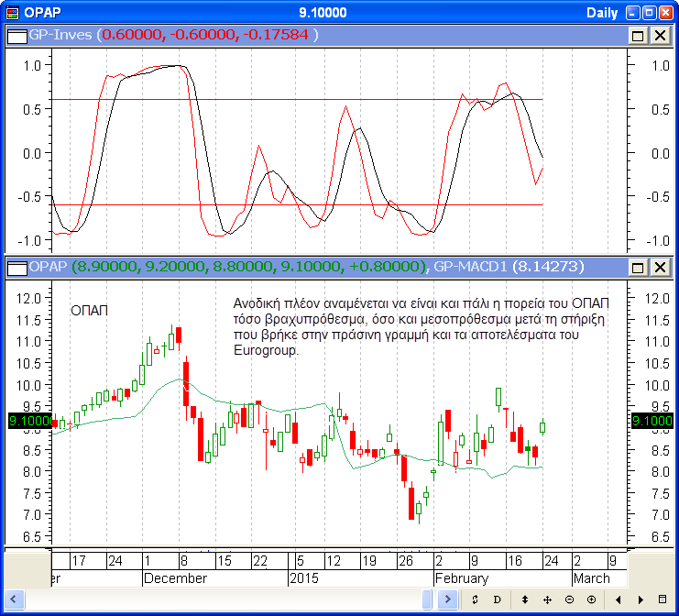This screenshot has width=679, height=616.
Task: Open the OPAP chart window system icon
Action: pyautogui.click(x=13, y=13)
